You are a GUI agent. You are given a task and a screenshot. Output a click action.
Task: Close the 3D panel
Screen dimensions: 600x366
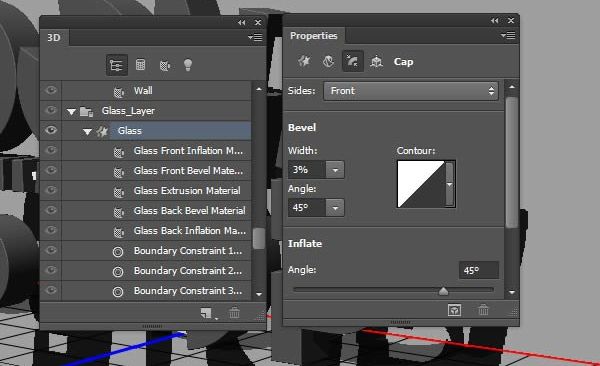pos(258,23)
